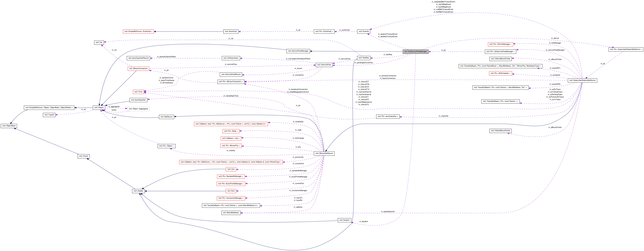Select ns3::Ptr< Node > node
This screenshot has width=644, height=251.
click(x=231, y=131)
